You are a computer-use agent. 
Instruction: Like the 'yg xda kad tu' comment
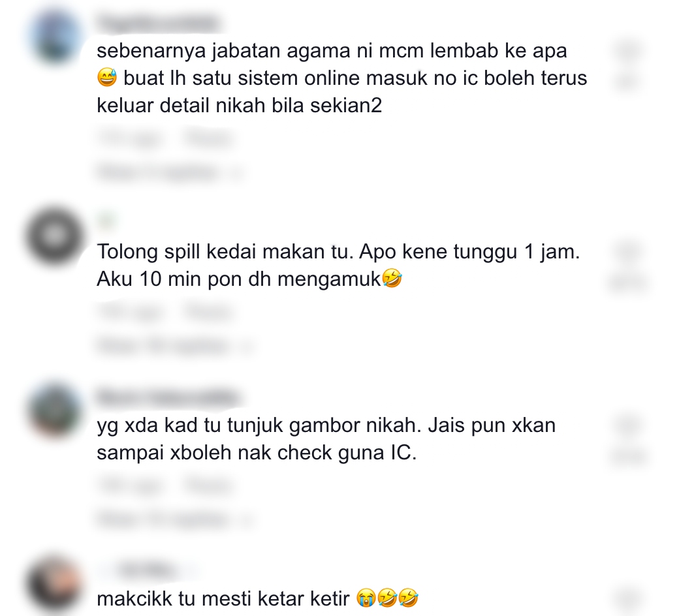pos(627,425)
